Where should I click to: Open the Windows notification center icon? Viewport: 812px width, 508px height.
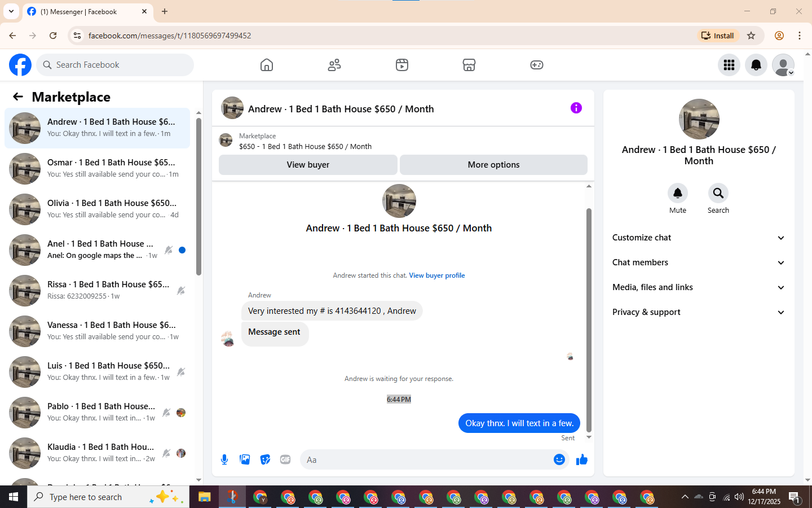click(x=795, y=497)
